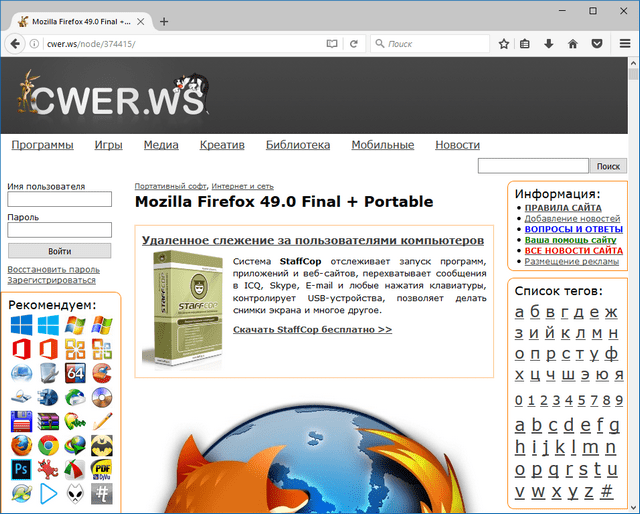The height and width of the screenshot is (514, 640).
Task: Open The Bat! icon in recommendations
Action: [x=102, y=445]
